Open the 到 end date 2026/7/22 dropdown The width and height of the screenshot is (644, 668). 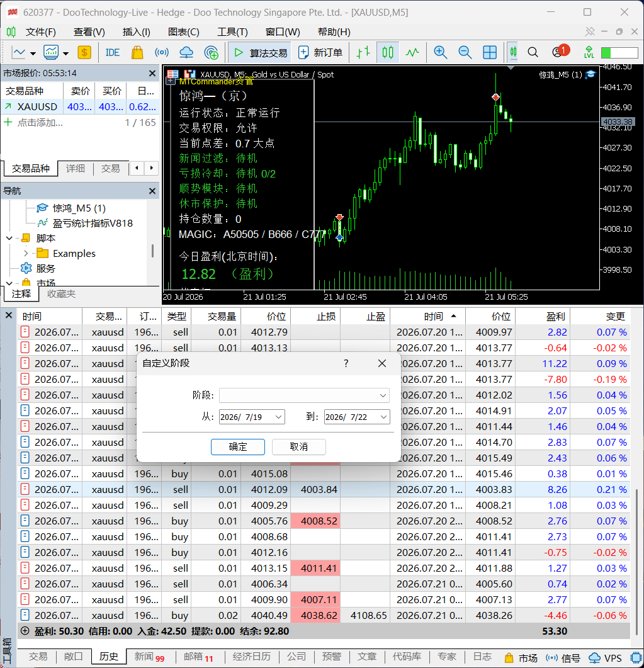coord(384,417)
